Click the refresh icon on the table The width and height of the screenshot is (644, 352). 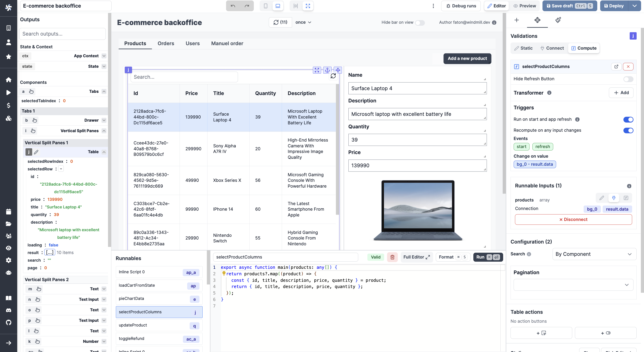333,77
